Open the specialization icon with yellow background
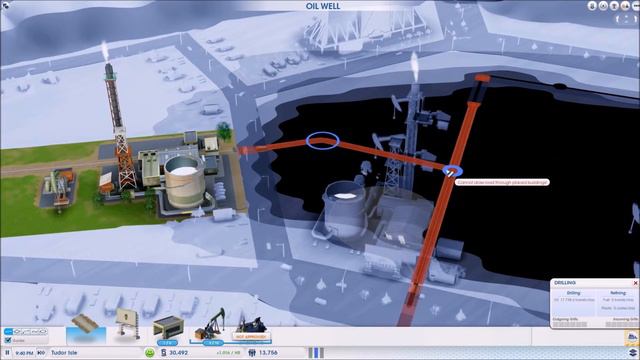The height and width of the screenshot is (360, 640). coord(631,338)
